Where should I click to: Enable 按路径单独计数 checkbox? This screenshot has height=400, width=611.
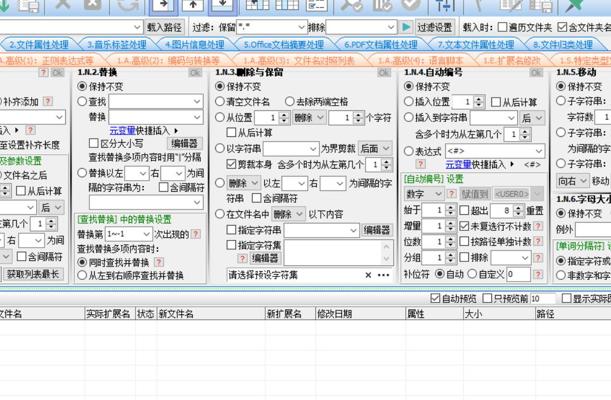(464, 241)
